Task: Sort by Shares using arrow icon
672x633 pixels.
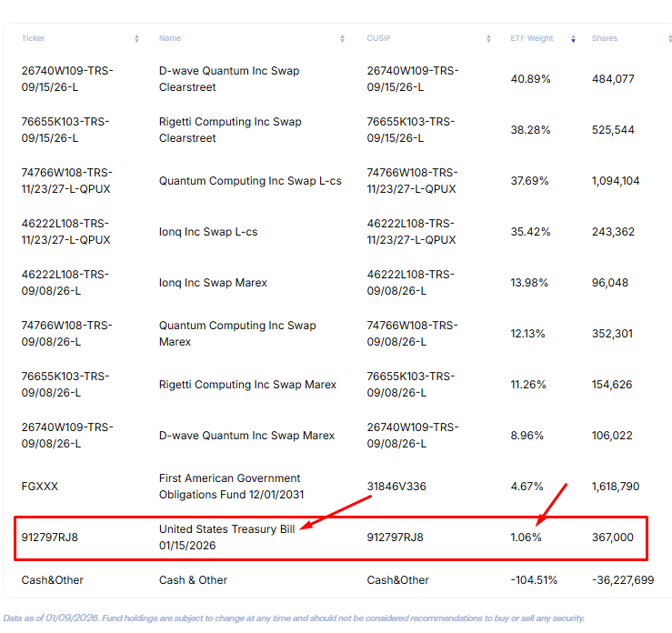Action: tap(669, 39)
